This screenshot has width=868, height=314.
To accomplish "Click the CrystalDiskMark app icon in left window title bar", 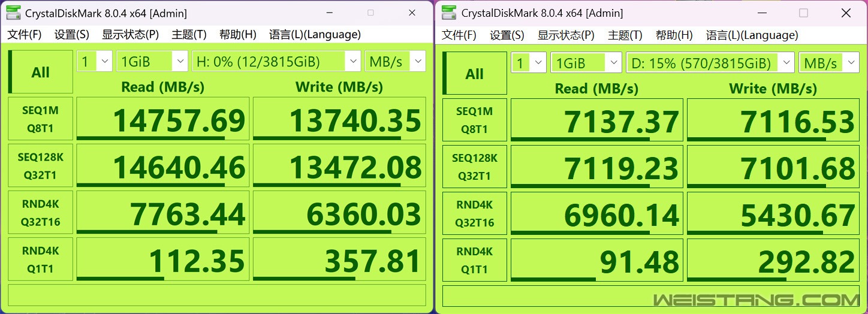I will coord(13,13).
